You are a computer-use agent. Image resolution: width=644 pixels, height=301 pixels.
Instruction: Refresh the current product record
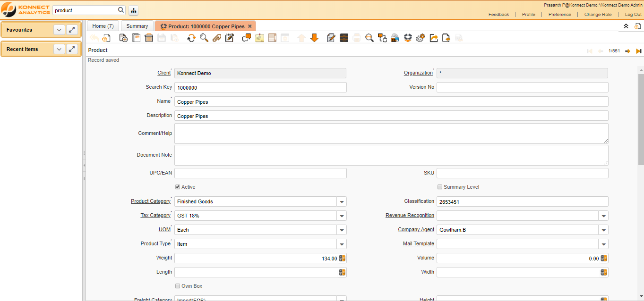[x=192, y=38]
